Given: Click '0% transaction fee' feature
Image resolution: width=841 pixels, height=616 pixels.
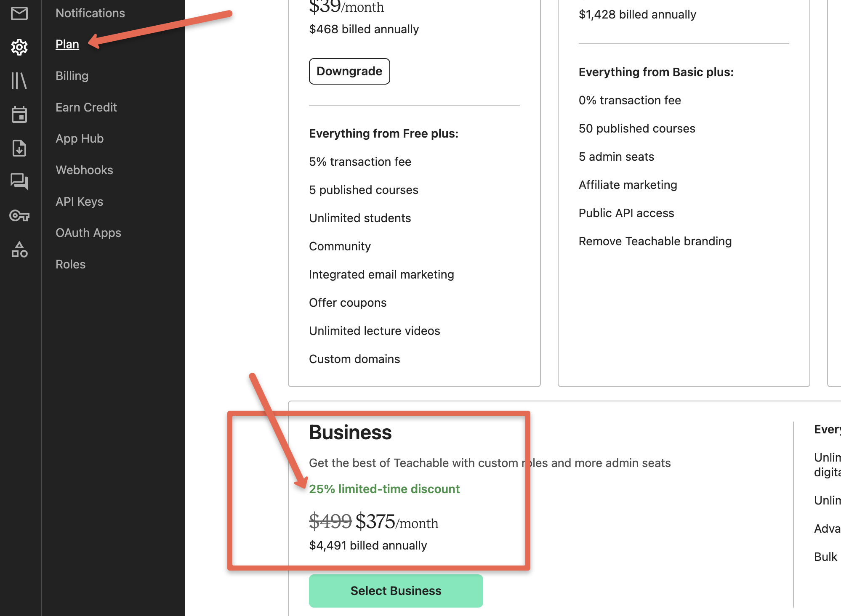Looking at the screenshot, I should (630, 100).
